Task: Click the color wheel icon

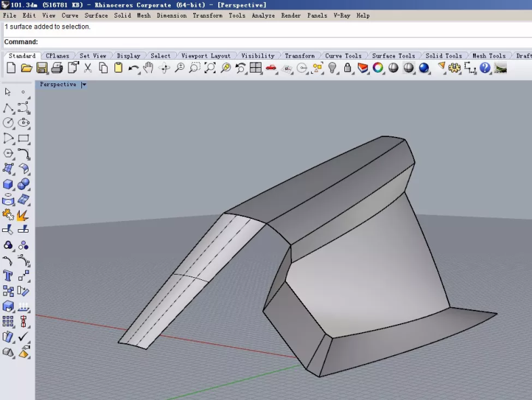Action: pyautogui.click(x=378, y=68)
